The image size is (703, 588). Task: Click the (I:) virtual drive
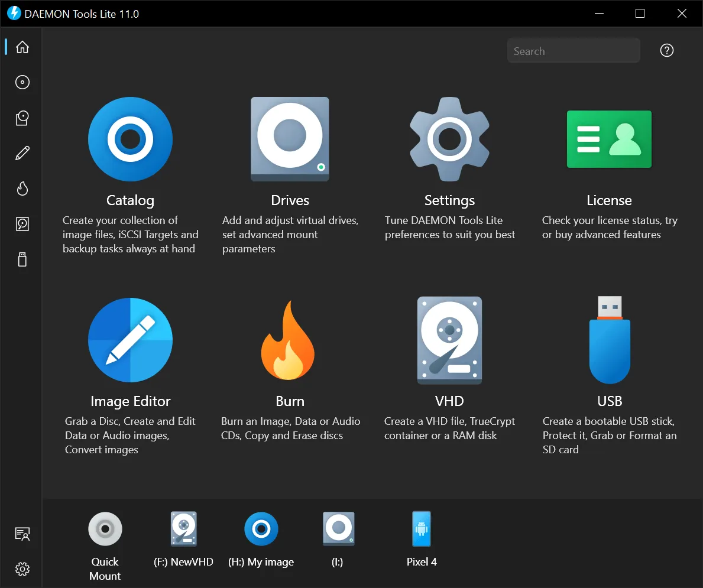tap(338, 528)
